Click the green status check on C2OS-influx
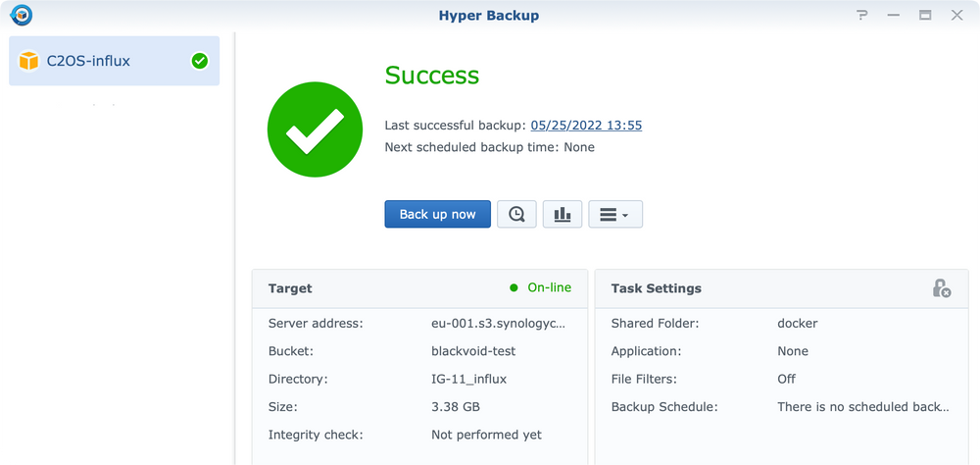 click(x=199, y=61)
